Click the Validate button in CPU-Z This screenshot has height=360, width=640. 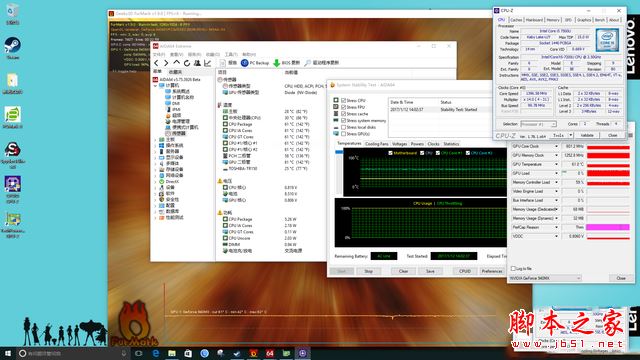(x=587, y=135)
